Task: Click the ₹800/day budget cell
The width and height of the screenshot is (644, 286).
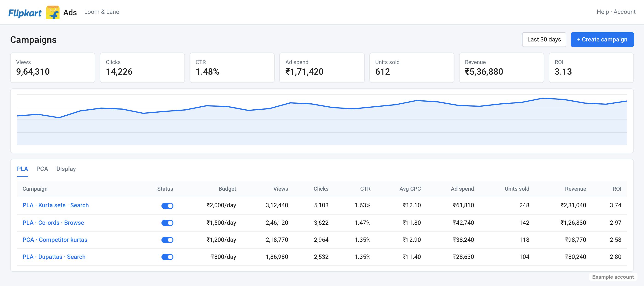Action: pyautogui.click(x=224, y=257)
